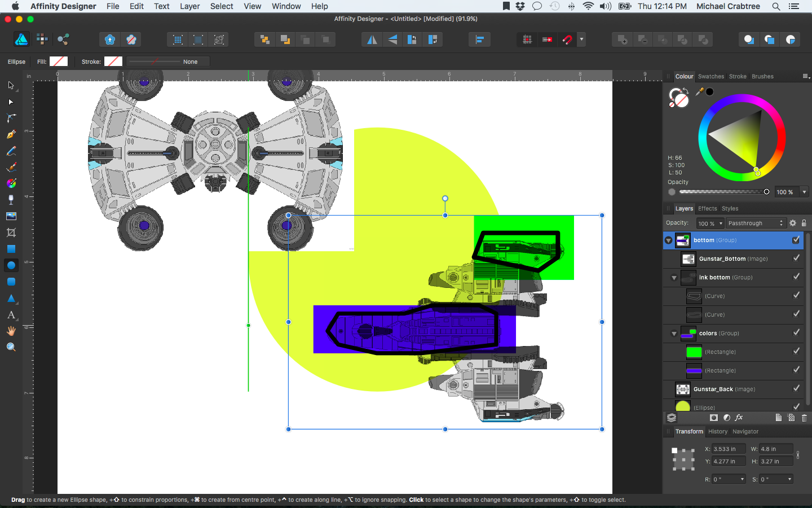Toggle visibility of Gunstar_Bottom image layer
812x508 pixels.
(796, 259)
